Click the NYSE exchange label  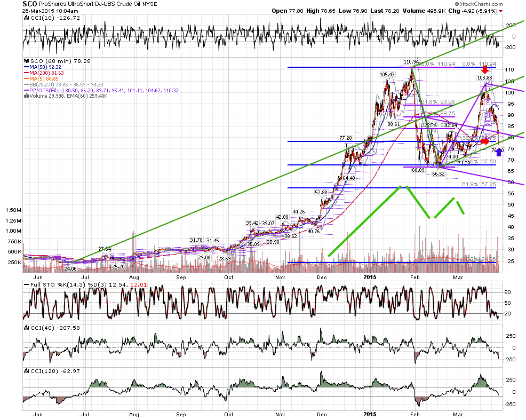tap(149, 4)
